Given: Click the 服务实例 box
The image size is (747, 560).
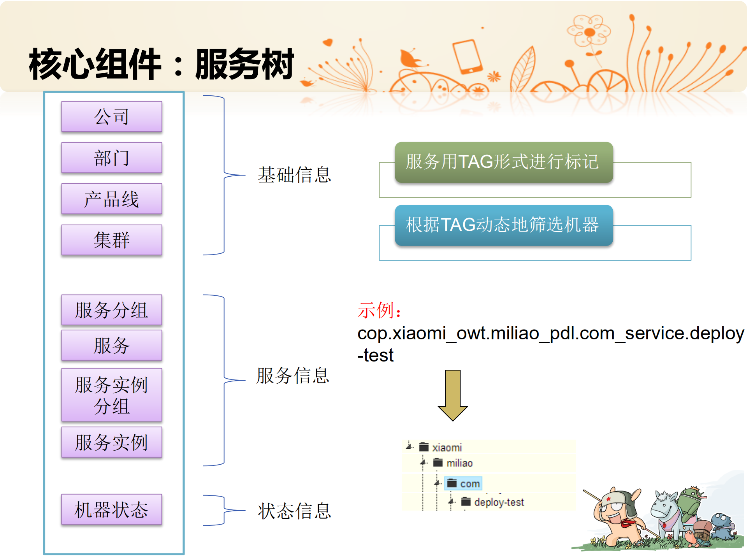Looking at the screenshot, I should point(111,442).
